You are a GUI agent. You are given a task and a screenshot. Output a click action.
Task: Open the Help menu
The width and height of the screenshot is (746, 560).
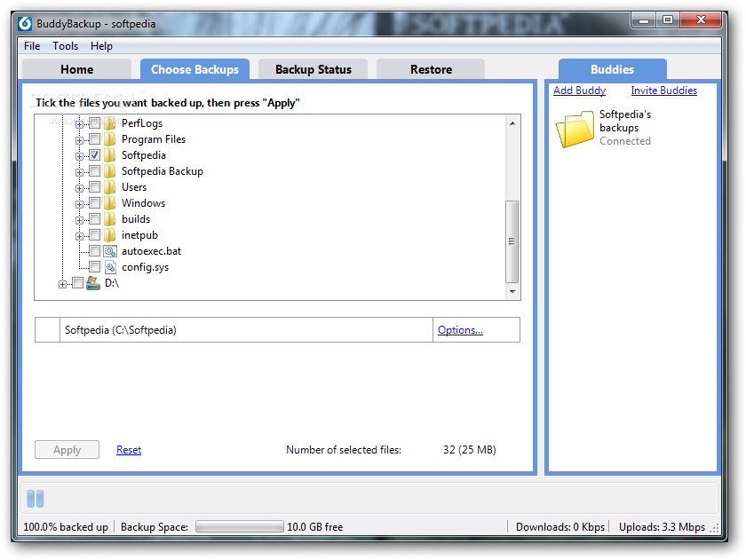point(101,46)
